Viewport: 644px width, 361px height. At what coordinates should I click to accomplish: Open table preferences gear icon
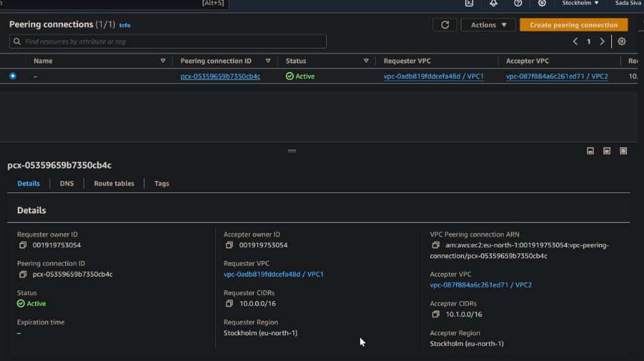[x=621, y=42]
